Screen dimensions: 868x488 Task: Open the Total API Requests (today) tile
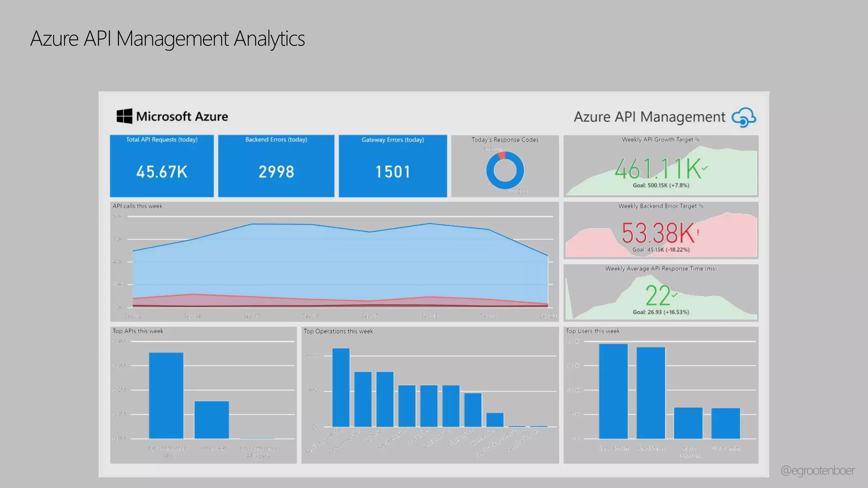tap(162, 166)
